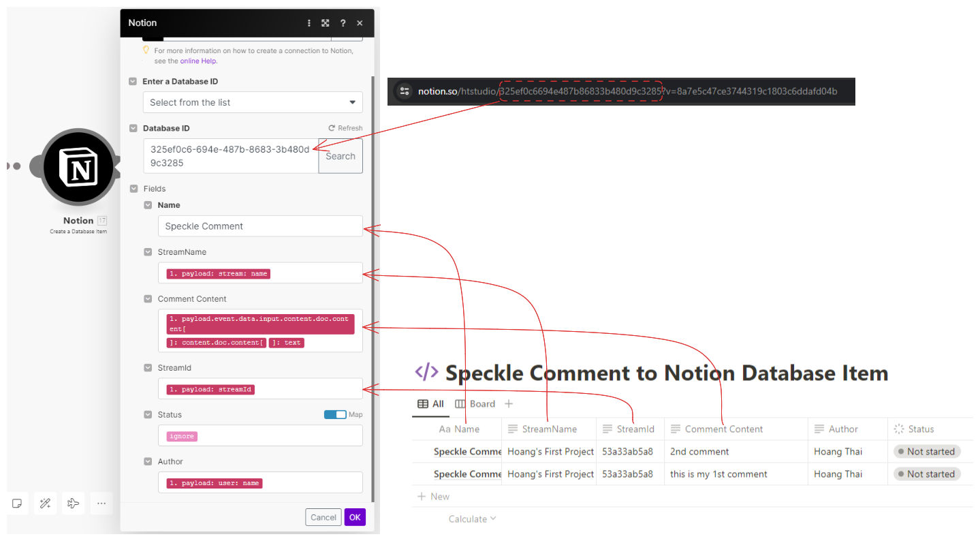
Task: Click the StreamName field with payload stream name
Action: tap(260, 273)
